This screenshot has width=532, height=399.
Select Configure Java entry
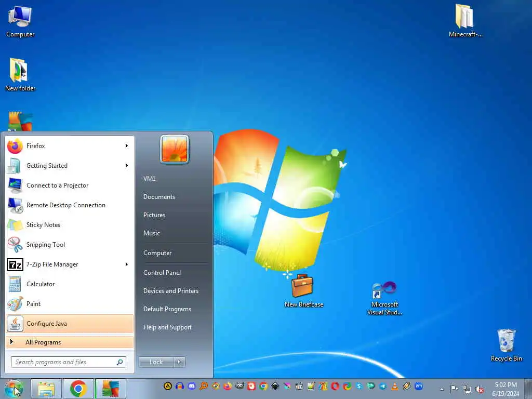[x=70, y=324]
